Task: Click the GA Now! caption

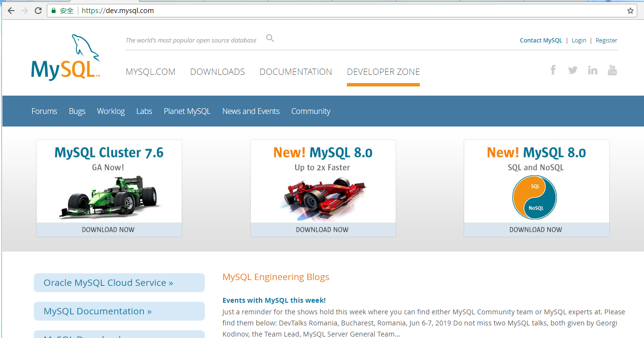Action: 108,168
